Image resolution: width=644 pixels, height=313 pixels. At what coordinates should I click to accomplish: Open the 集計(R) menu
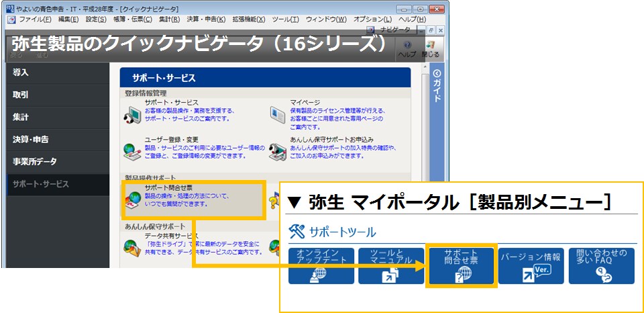click(170, 19)
